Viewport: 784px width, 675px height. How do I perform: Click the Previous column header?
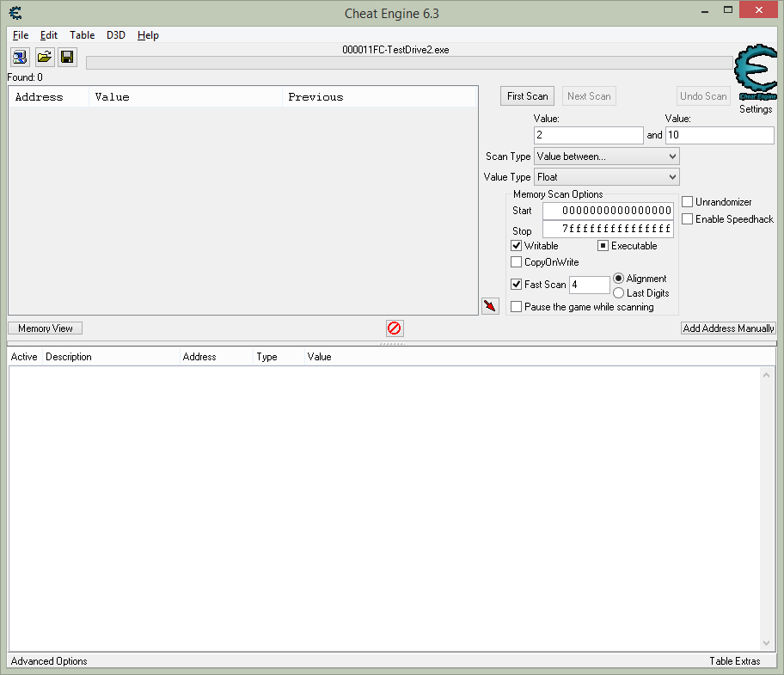[379, 97]
